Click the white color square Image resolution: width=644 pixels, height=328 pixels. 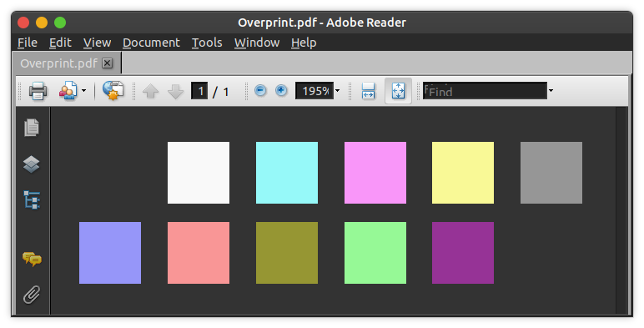(x=199, y=173)
